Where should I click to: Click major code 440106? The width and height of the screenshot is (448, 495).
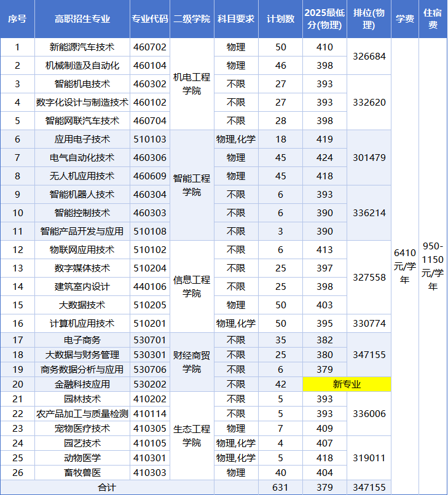coord(150,287)
